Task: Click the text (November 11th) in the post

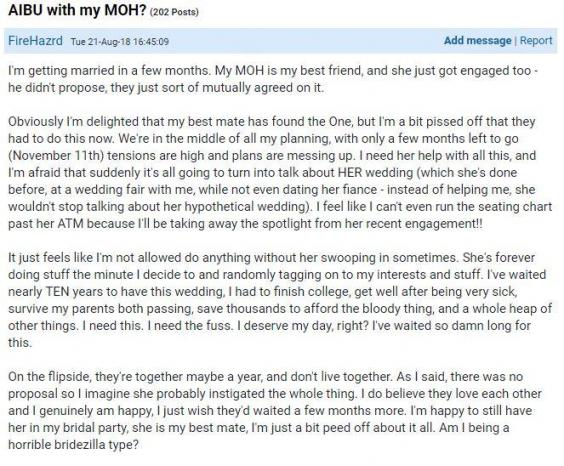Action: 56,156
